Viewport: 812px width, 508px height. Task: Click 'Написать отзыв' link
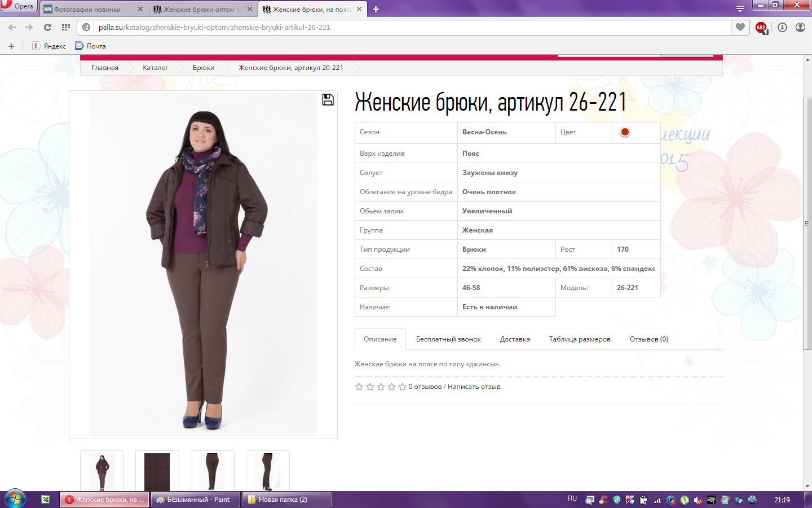coord(474,387)
